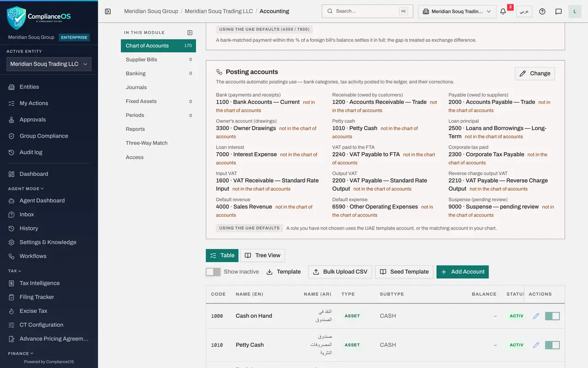Image resolution: width=588 pixels, height=368 pixels.
Task: Open notifications bell icon
Action: (x=503, y=11)
